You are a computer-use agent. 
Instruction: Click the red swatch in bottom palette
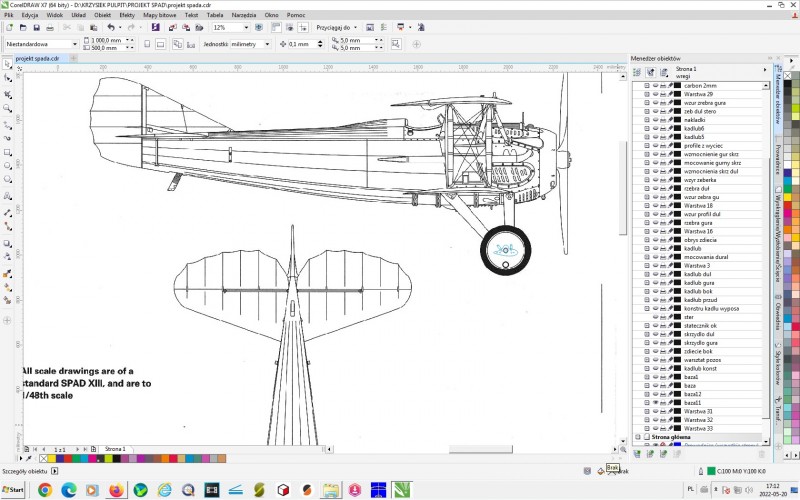coord(68,459)
